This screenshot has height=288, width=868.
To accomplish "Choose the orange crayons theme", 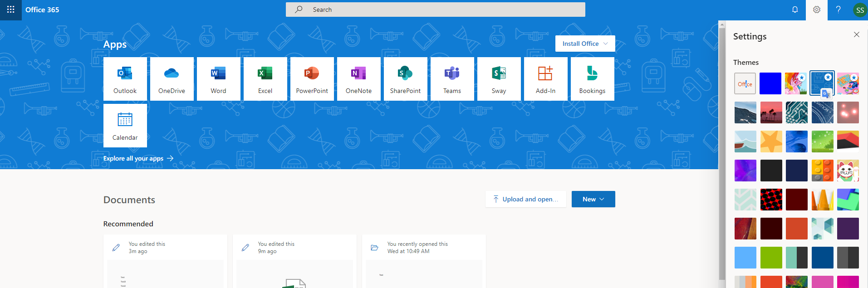I will click(822, 200).
